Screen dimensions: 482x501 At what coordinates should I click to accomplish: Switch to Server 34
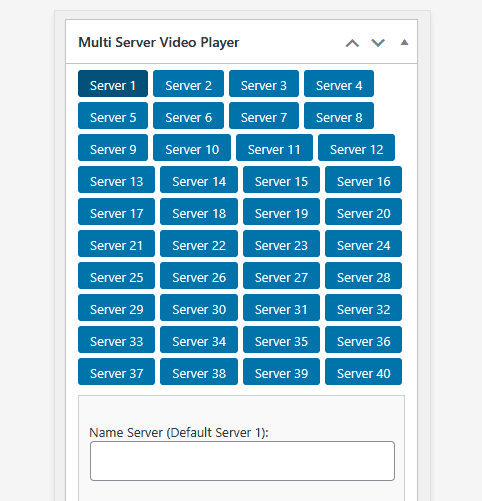click(x=199, y=340)
